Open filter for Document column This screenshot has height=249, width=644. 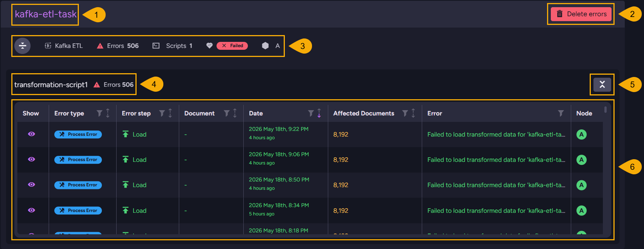(x=227, y=113)
